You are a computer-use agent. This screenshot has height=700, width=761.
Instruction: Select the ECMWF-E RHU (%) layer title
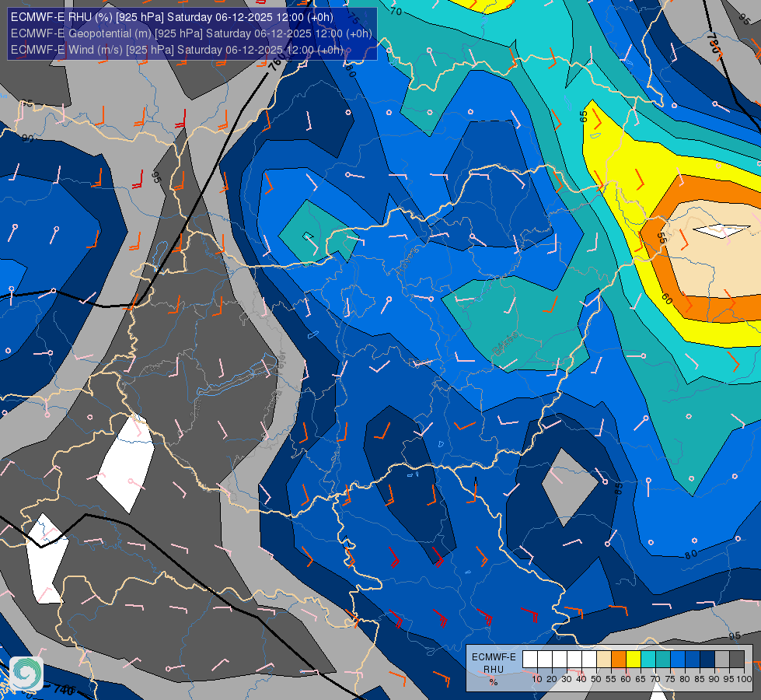click(x=172, y=17)
